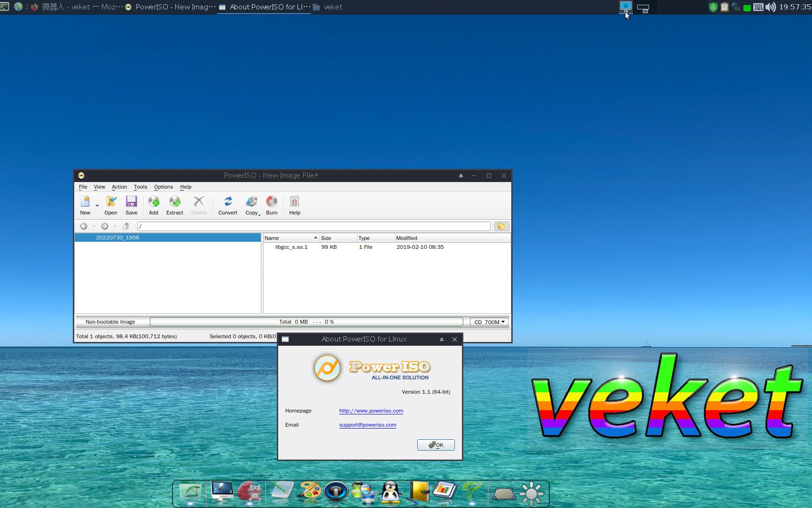Open the Options menu

point(164,187)
